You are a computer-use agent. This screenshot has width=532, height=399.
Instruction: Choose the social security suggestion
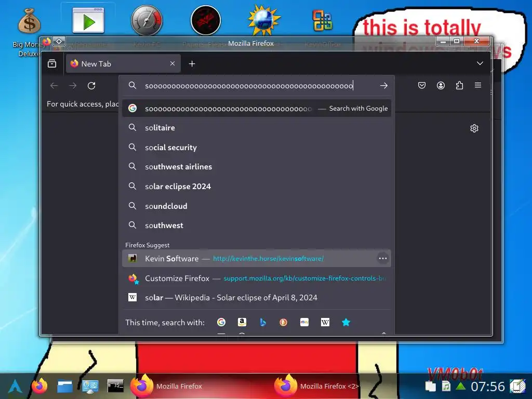coord(257,147)
